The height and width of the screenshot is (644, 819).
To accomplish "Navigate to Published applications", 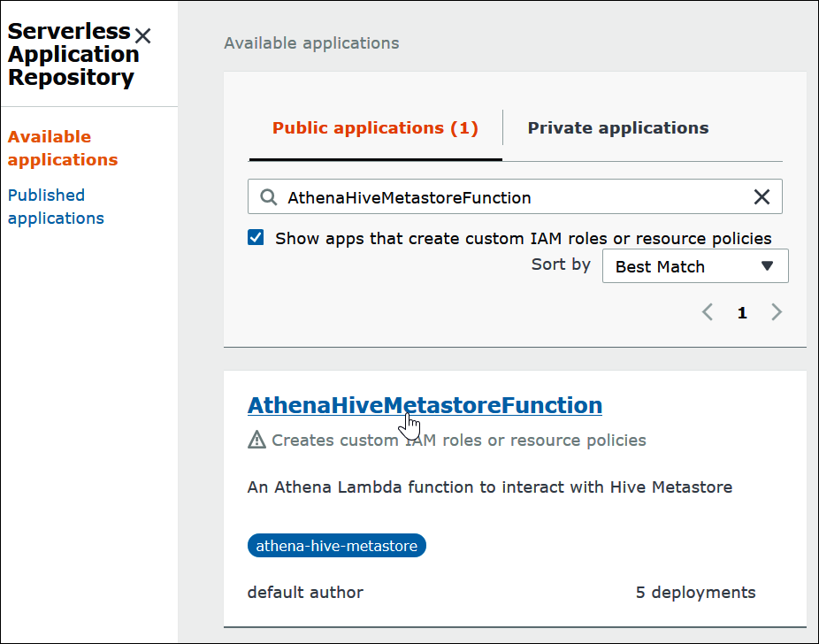I will pos(56,206).
